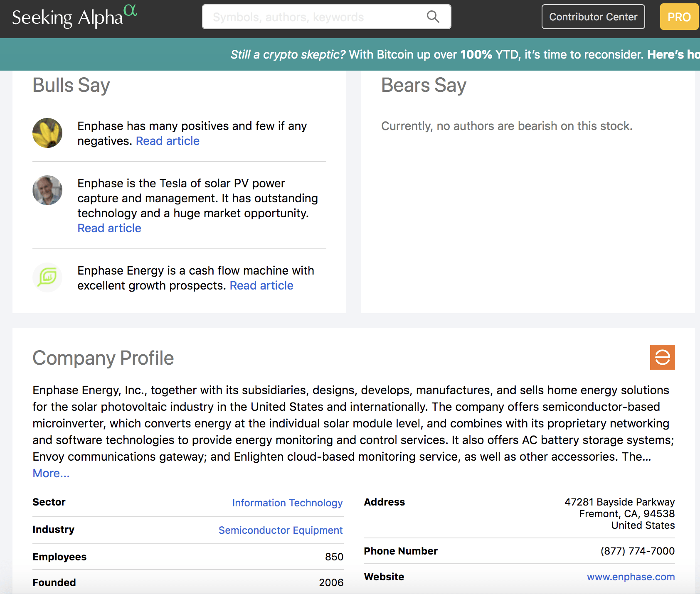The height and width of the screenshot is (594, 700).
Task: Click the green leaf author avatar
Action: tap(47, 277)
